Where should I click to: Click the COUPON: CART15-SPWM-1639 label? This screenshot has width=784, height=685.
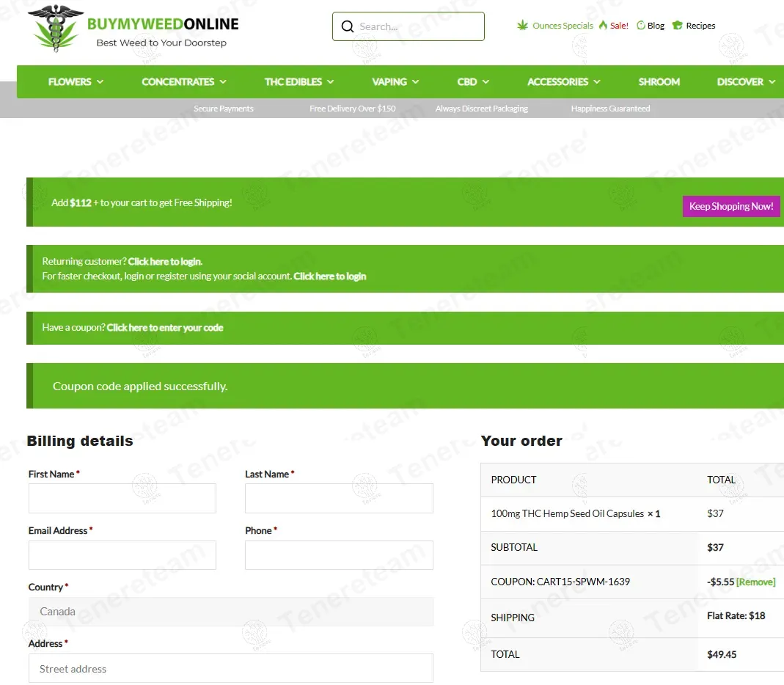(x=560, y=582)
